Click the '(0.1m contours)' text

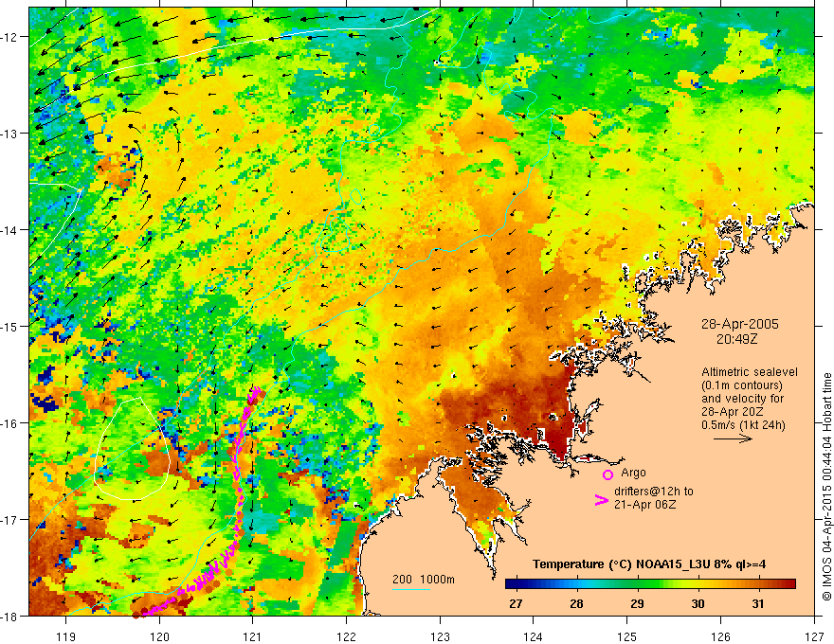pyautogui.click(x=742, y=385)
